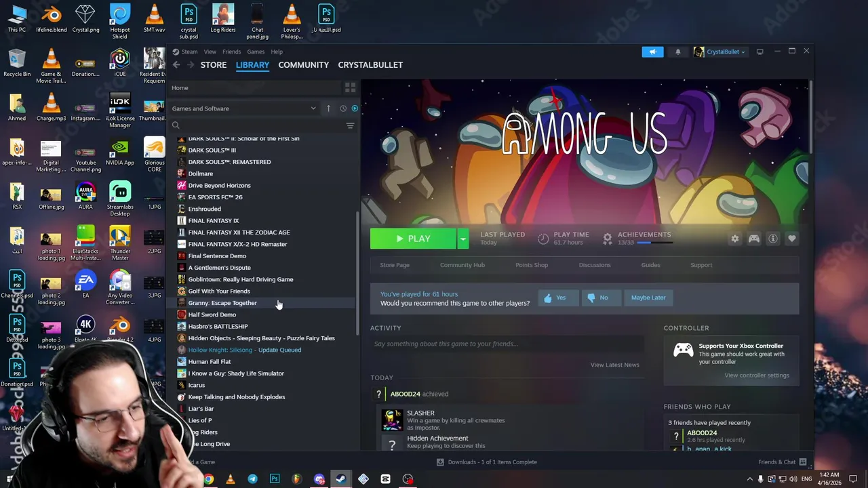Open the Friends menu

coord(231,52)
